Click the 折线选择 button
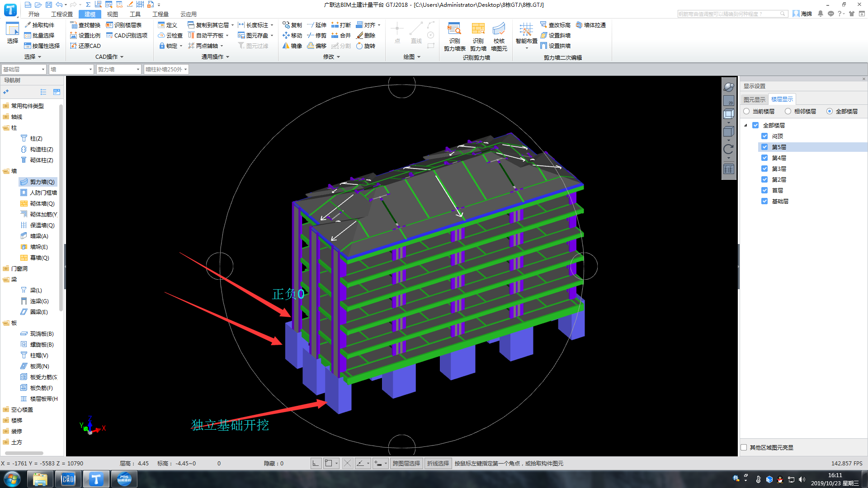 [x=438, y=463]
